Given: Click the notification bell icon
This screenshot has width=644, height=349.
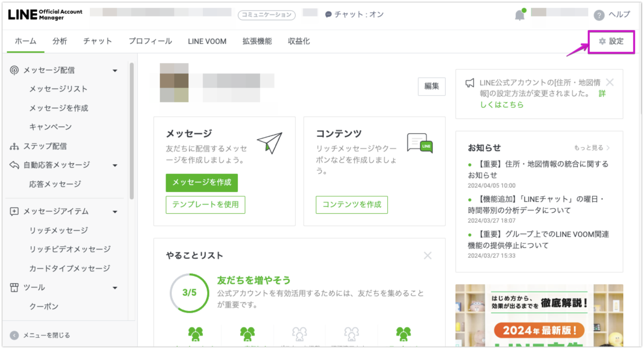Looking at the screenshot, I should [519, 14].
